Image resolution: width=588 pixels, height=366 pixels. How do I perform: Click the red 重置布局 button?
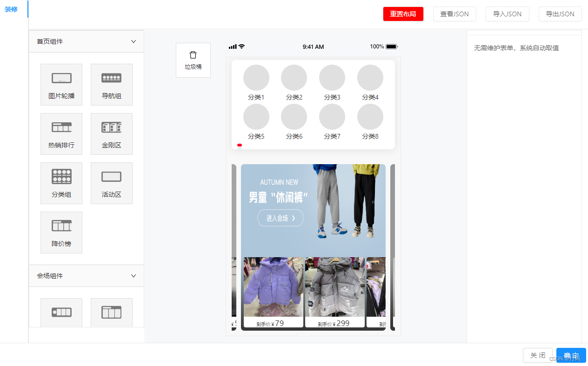coord(403,14)
